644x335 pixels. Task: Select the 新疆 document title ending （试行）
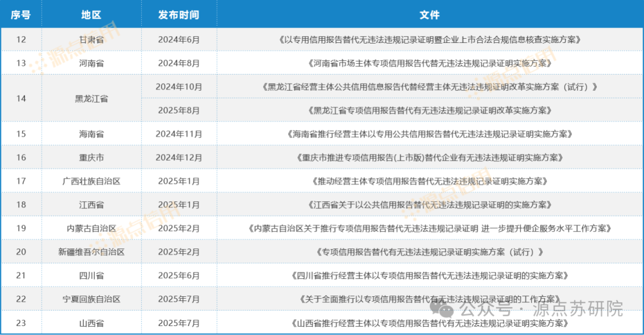pyautogui.click(x=429, y=251)
